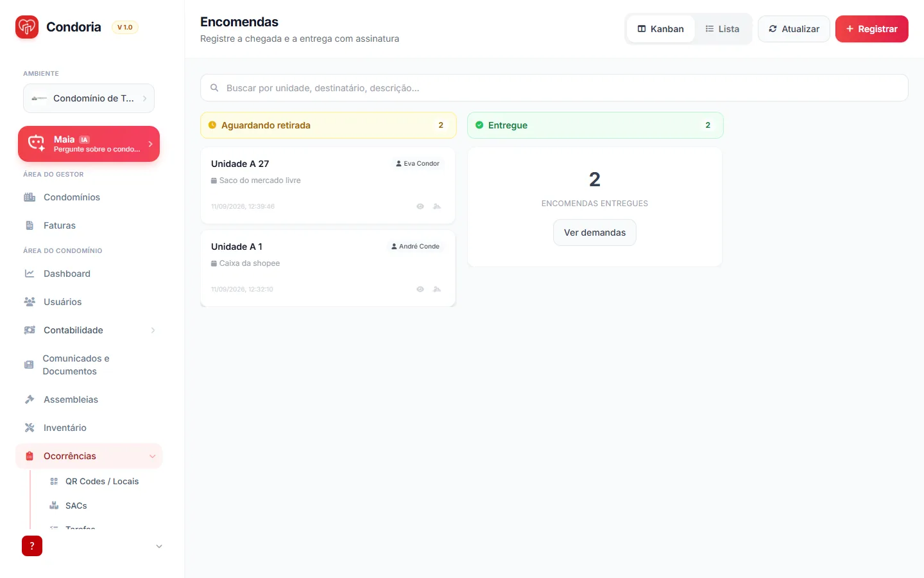Collapse the Ocorrências section chevron
The image size is (924, 578).
(153, 456)
